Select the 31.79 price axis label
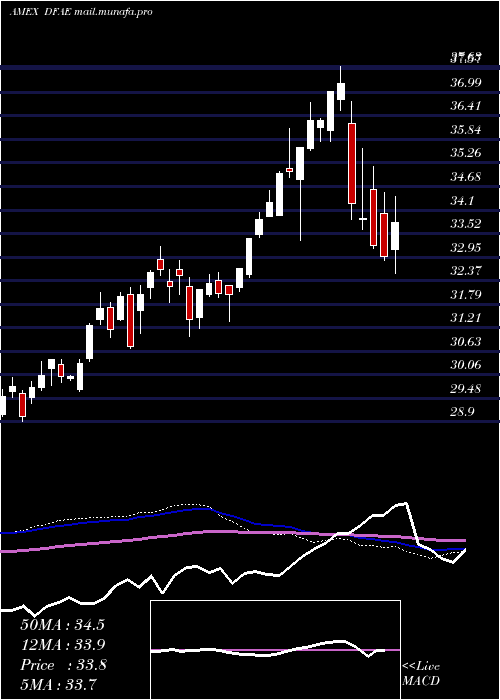Screen dimensions: 500x700 [466, 295]
